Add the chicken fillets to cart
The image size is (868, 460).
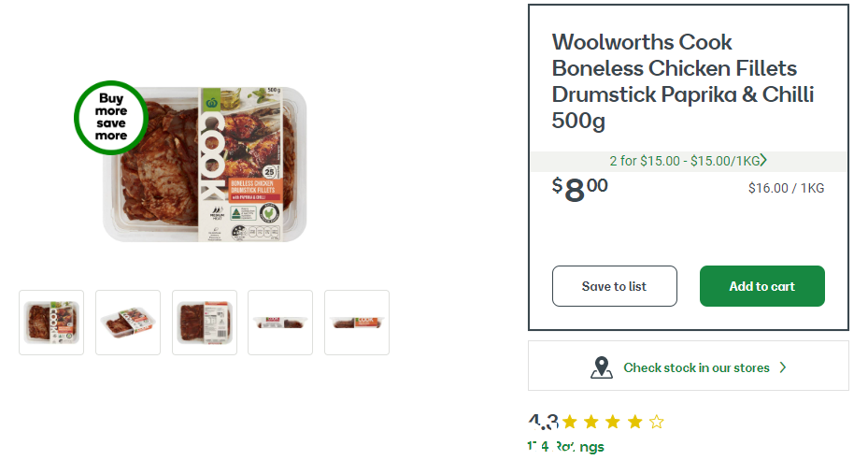(x=761, y=286)
